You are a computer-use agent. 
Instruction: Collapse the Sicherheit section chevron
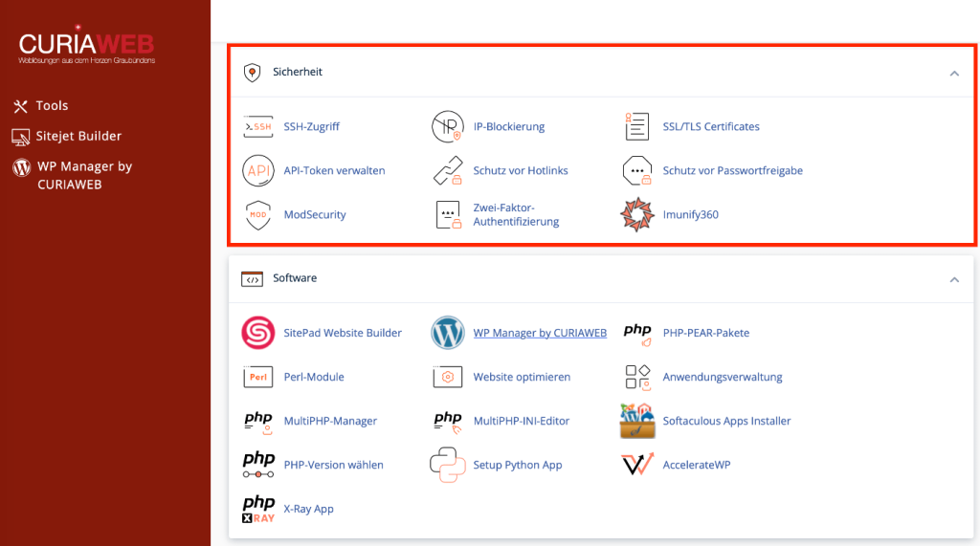[x=954, y=74]
